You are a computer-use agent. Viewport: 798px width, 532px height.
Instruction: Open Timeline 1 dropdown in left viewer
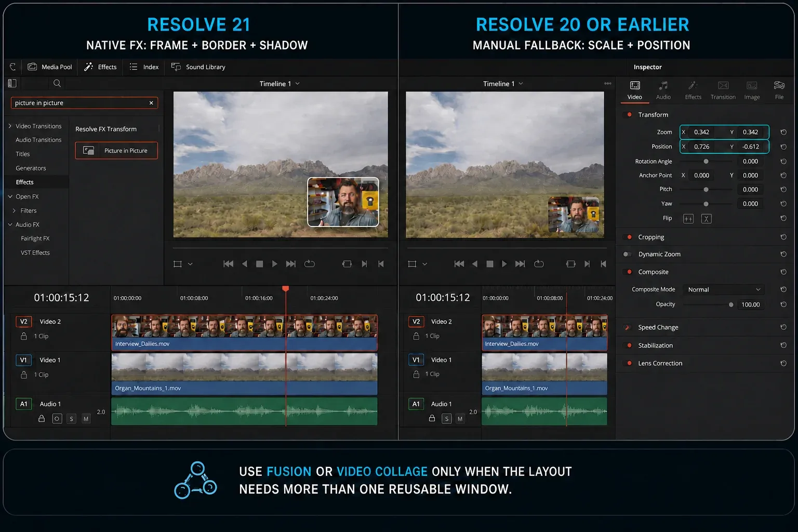(x=280, y=84)
